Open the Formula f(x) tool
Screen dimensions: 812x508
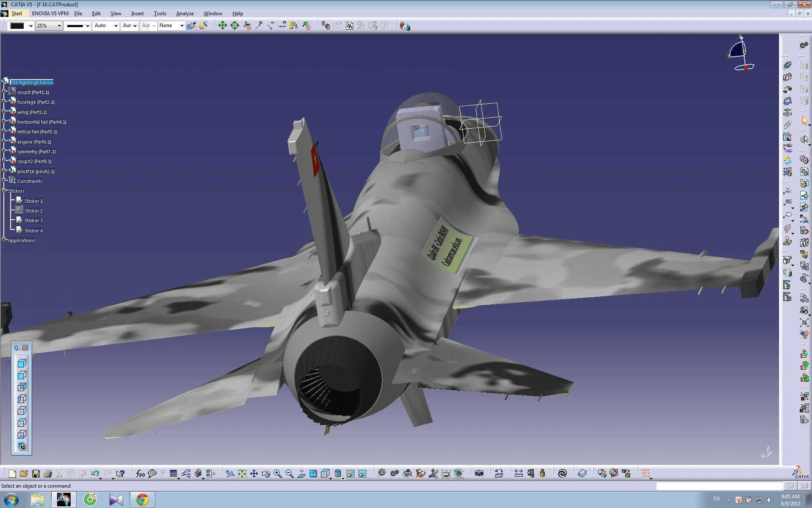pos(140,474)
